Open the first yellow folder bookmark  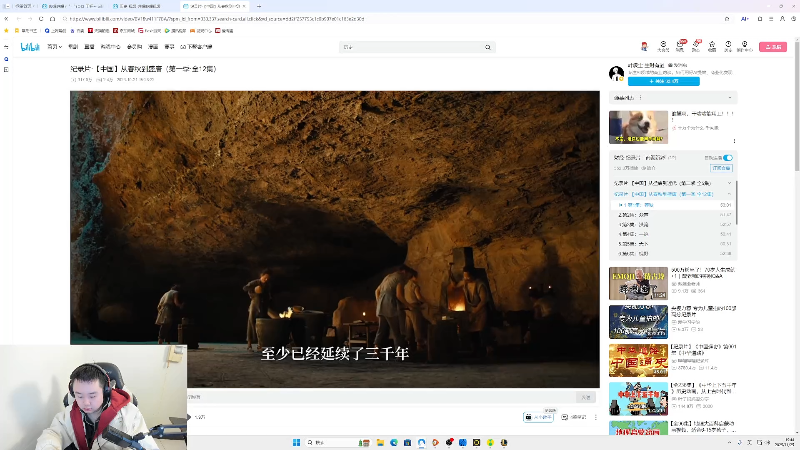[x=26, y=31]
